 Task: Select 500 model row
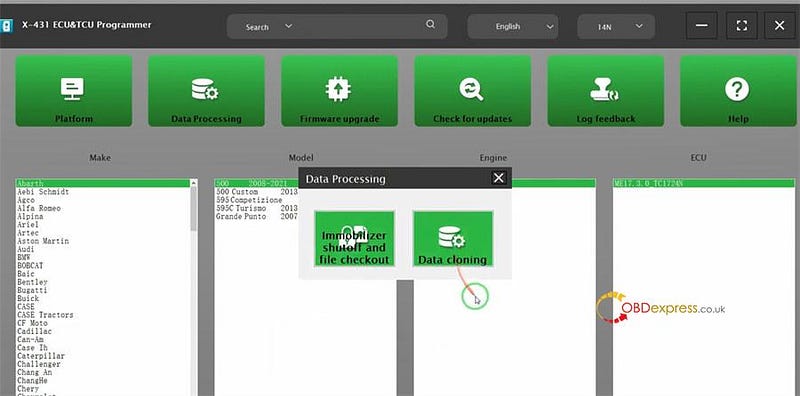coord(256,183)
